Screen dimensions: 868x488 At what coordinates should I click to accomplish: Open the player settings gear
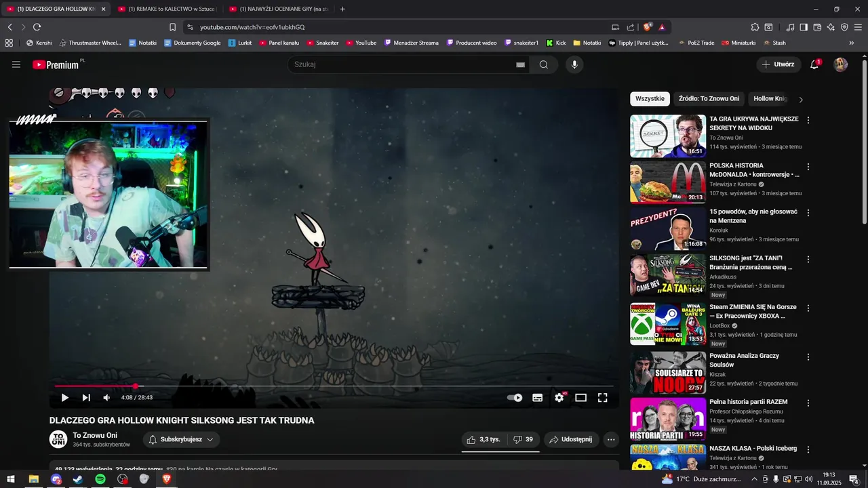click(559, 398)
